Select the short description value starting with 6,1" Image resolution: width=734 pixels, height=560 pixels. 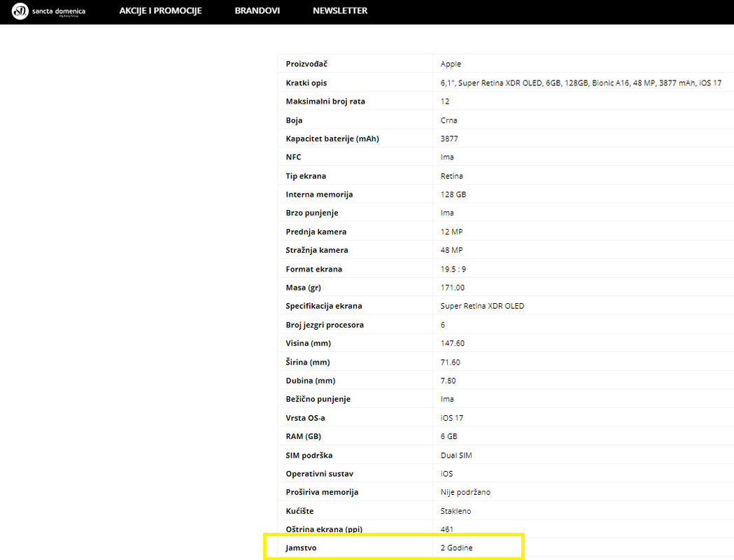pos(581,83)
